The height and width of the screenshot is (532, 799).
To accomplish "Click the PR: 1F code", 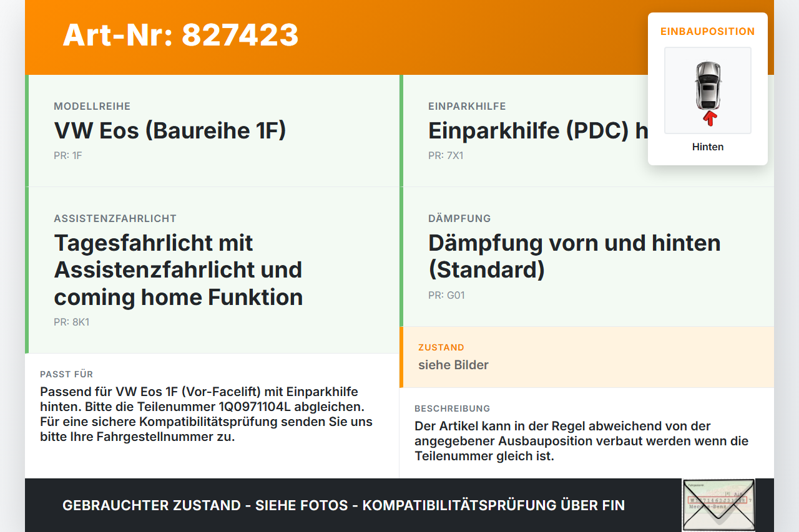I will click(x=68, y=155).
